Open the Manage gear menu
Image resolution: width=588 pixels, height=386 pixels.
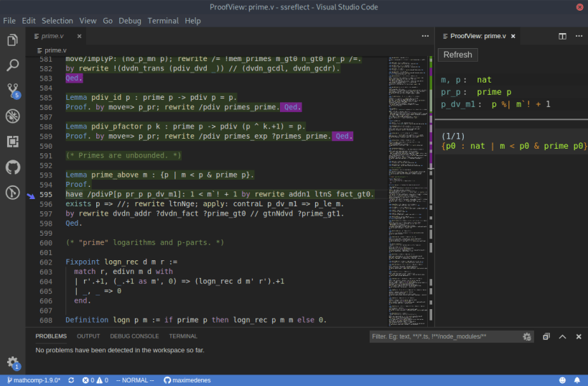point(12,362)
